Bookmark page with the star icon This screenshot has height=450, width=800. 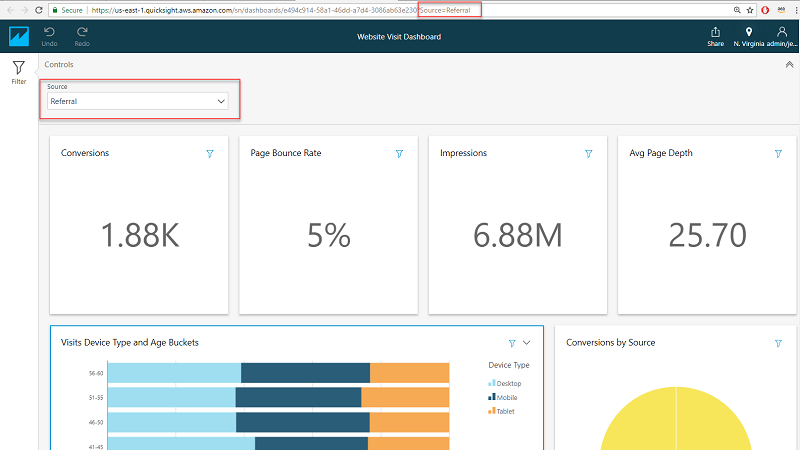tap(750, 9)
